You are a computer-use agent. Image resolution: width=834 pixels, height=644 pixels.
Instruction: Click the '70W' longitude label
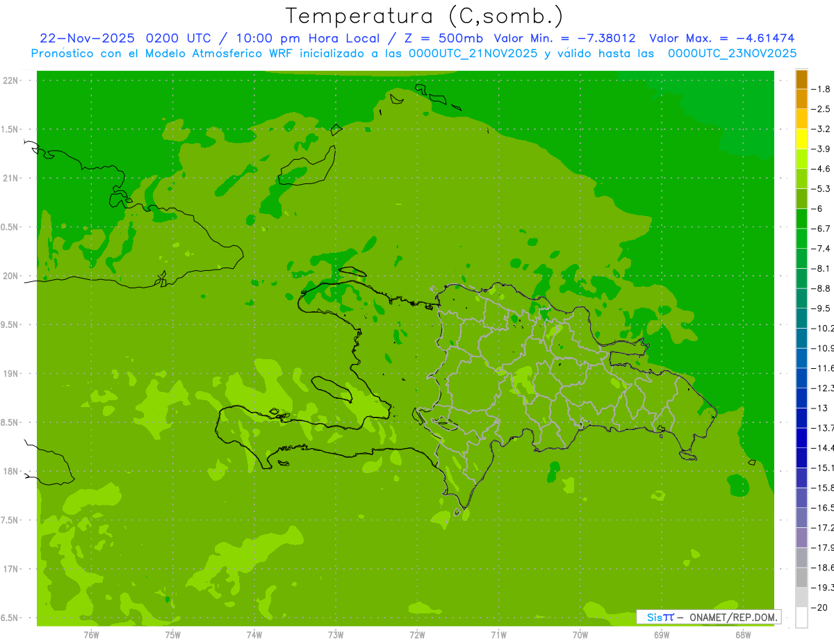(580, 634)
